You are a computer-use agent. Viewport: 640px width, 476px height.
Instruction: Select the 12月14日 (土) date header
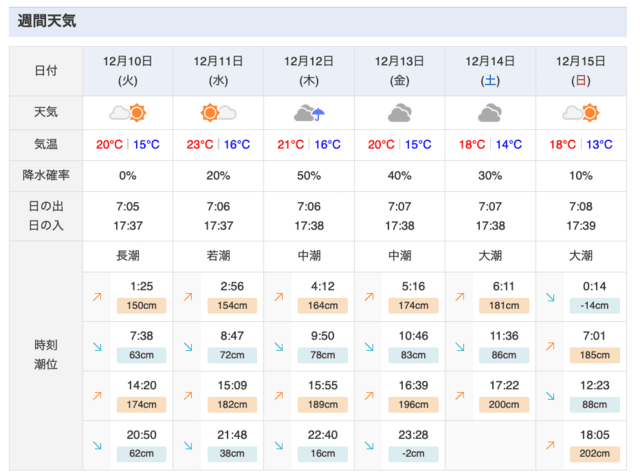(490, 71)
